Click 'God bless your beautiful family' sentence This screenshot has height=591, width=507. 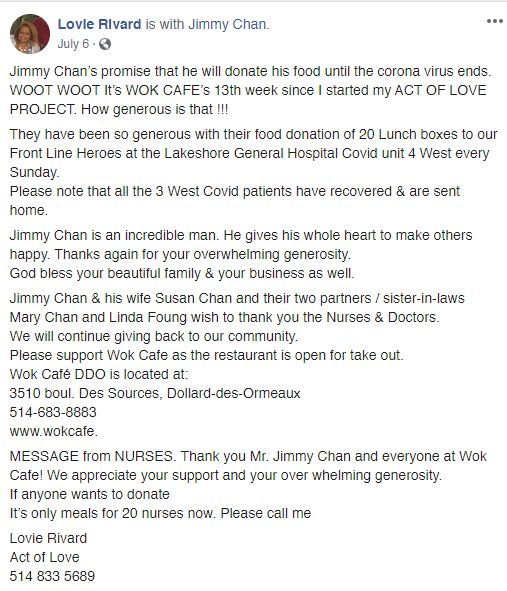[182, 273]
